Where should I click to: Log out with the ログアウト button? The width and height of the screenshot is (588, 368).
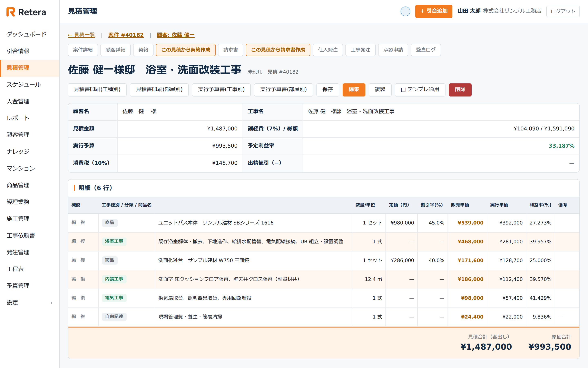click(x=563, y=11)
